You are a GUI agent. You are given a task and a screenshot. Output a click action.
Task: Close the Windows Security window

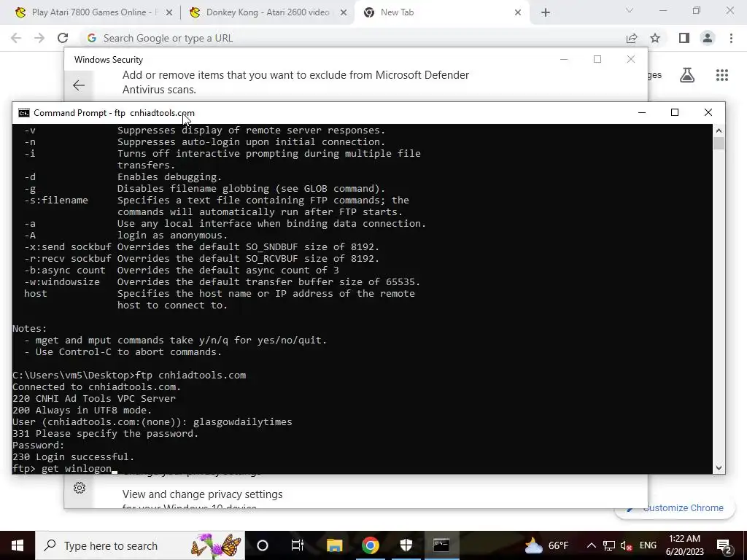point(631,60)
